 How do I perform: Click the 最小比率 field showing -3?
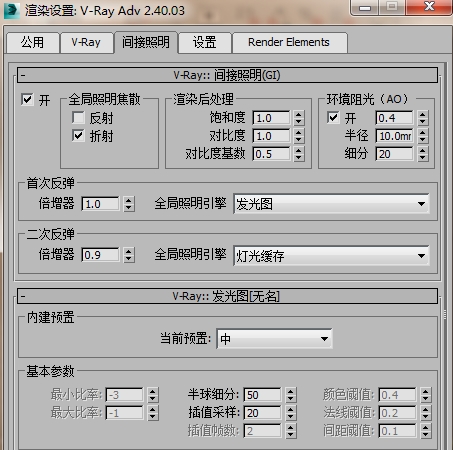click(124, 395)
